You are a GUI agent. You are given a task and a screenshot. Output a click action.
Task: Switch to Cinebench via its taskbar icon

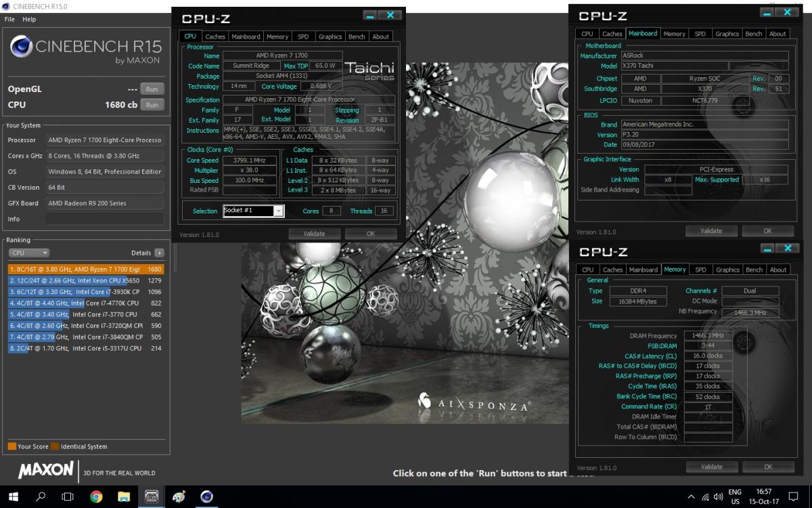pyautogui.click(x=206, y=496)
